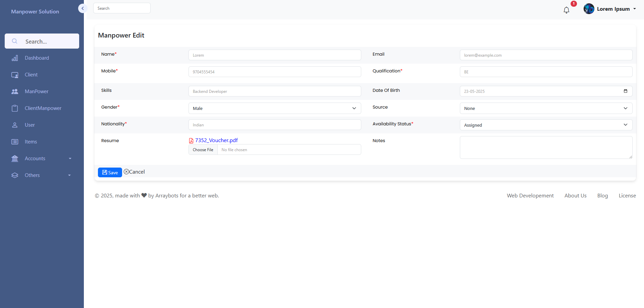
Task: Click the user profile avatar
Action: pyautogui.click(x=589, y=9)
